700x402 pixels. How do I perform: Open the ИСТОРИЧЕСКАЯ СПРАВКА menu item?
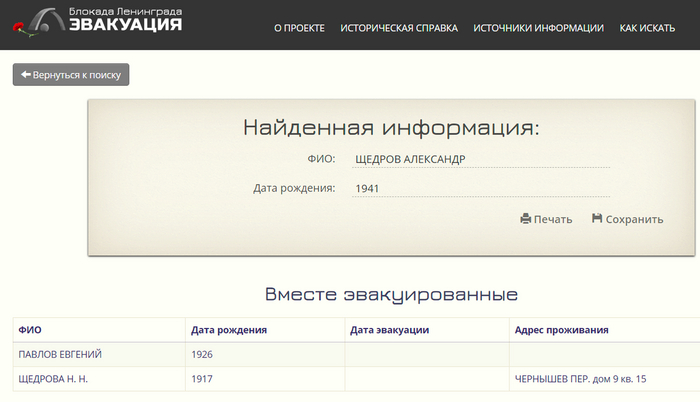399,28
